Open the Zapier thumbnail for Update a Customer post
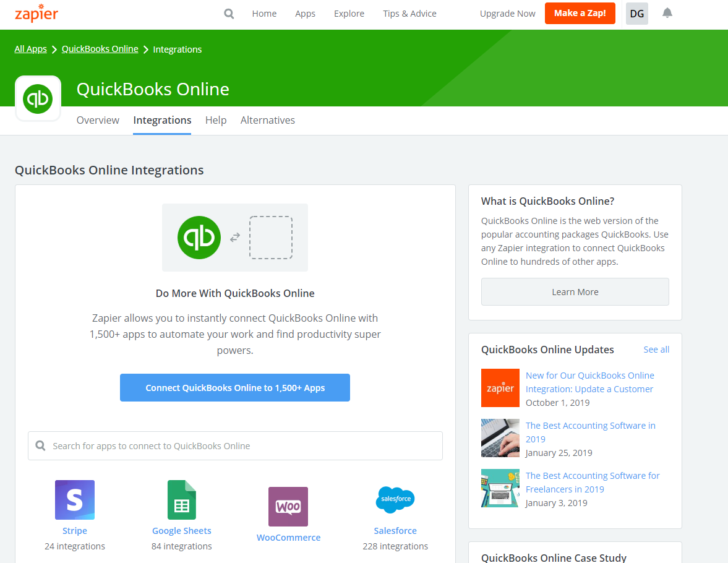The image size is (728, 563). tap(500, 388)
